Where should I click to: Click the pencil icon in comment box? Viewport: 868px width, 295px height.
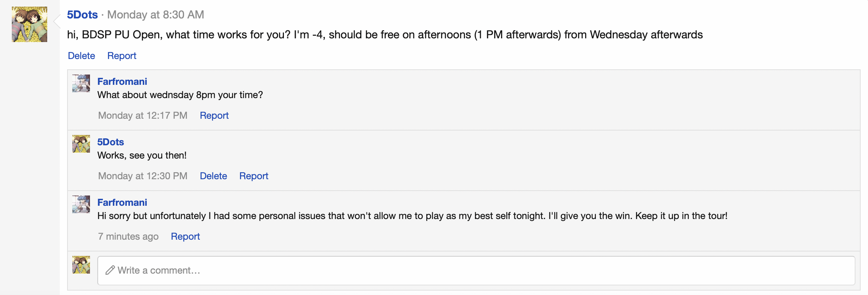click(x=110, y=271)
